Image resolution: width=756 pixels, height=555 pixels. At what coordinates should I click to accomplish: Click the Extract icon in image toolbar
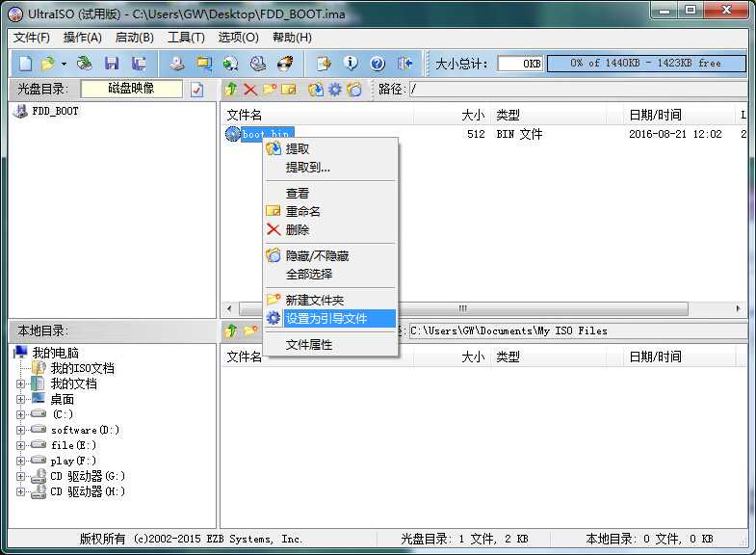316,90
